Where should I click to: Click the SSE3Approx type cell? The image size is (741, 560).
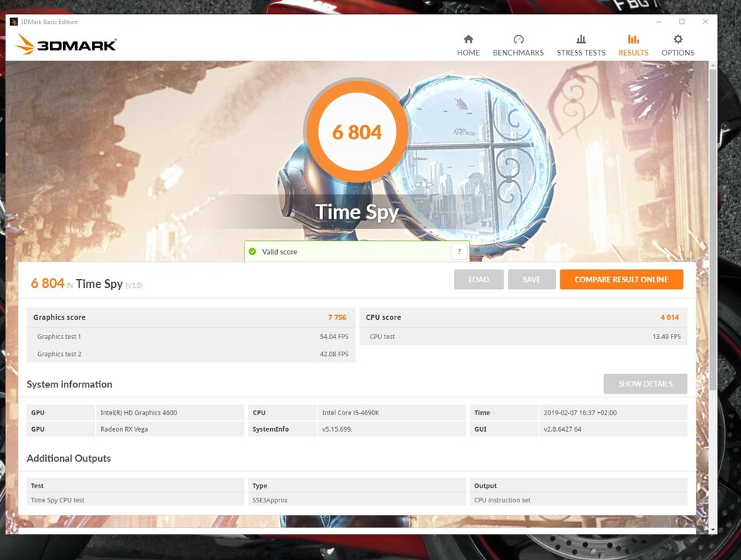pyautogui.click(x=356, y=500)
